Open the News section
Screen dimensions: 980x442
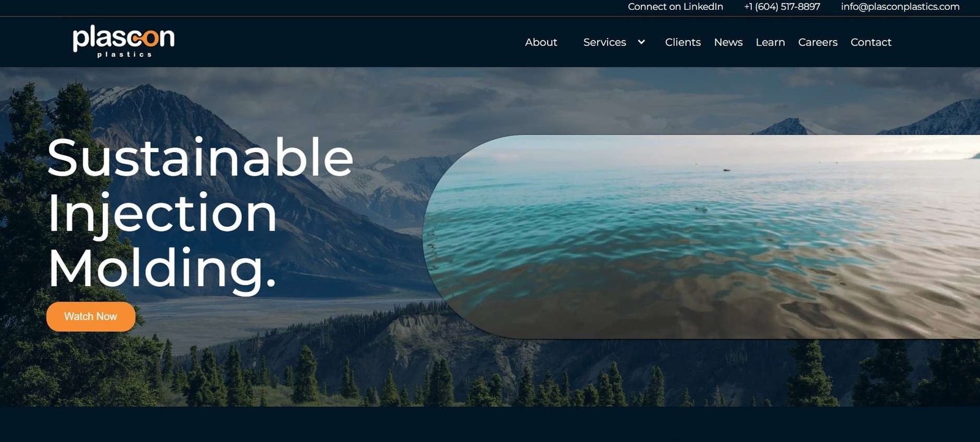(x=728, y=42)
